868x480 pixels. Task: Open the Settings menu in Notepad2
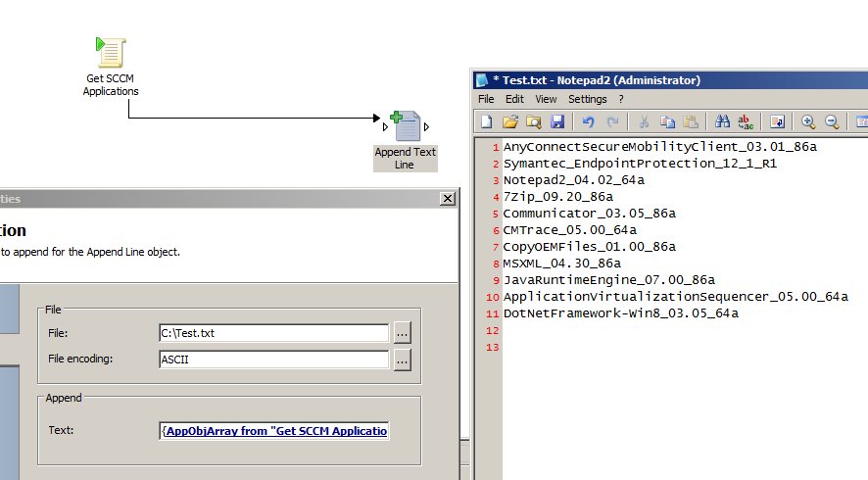pyautogui.click(x=588, y=99)
